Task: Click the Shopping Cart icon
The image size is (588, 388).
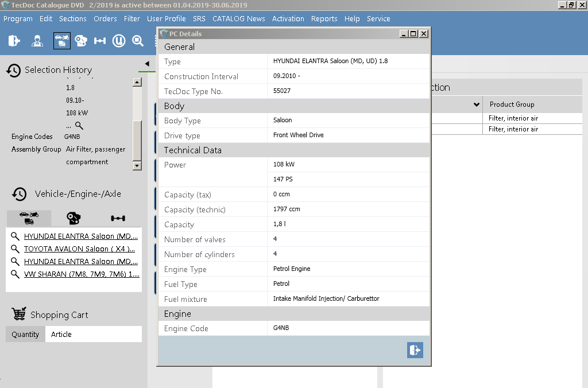Action: [x=19, y=314]
